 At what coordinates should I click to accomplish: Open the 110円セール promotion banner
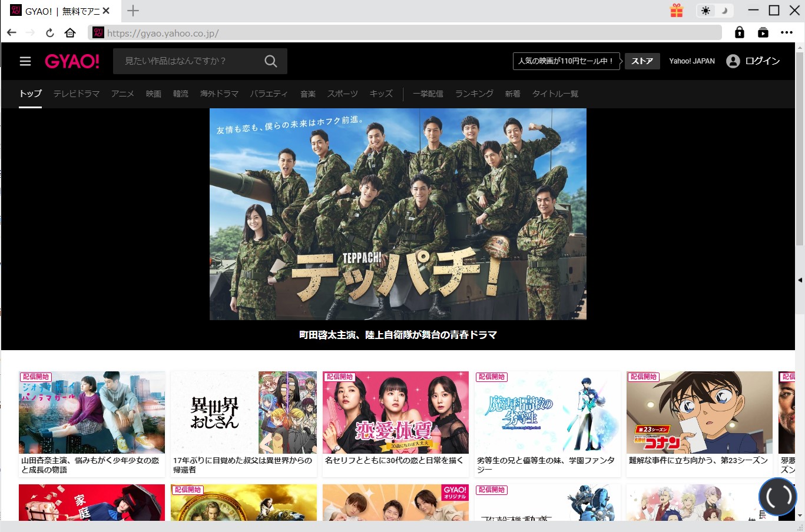pyautogui.click(x=566, y=61)
